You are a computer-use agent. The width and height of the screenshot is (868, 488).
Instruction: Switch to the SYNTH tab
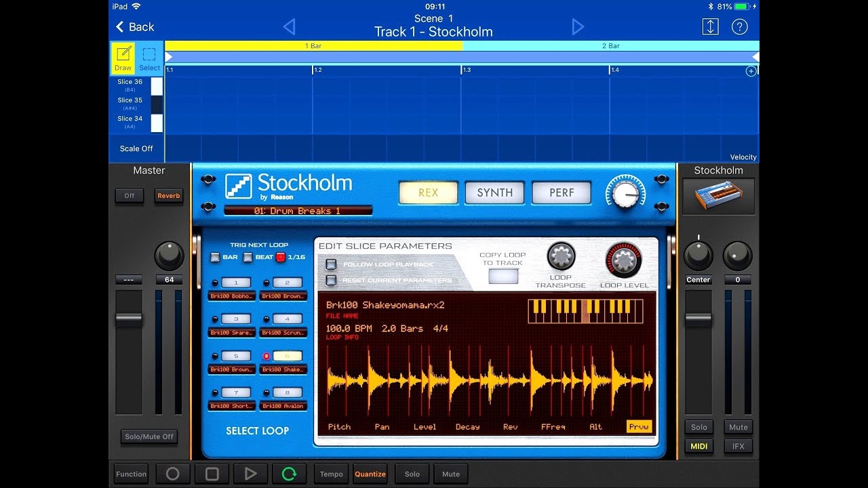[x=495, y=192]
